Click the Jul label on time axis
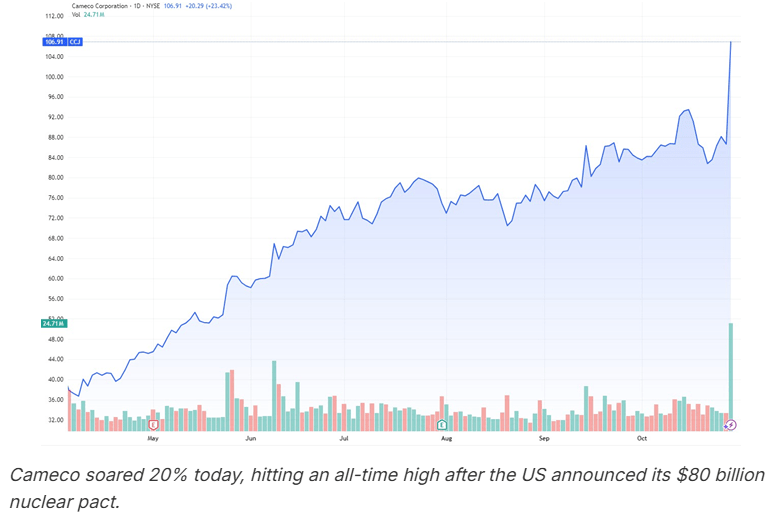The image size is (782, 520). coord(344,438)
